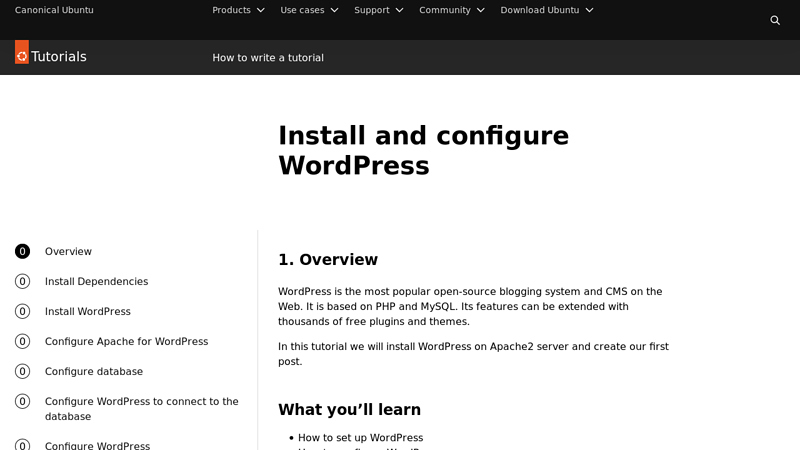The image size is (800, 450).
Task: Click the Ubuntu Tutorials logo icon
Action: point(22,52)
